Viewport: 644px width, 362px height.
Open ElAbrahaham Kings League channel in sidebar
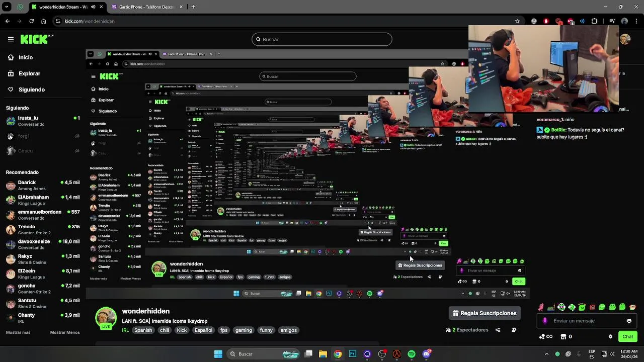click(43, 200)
